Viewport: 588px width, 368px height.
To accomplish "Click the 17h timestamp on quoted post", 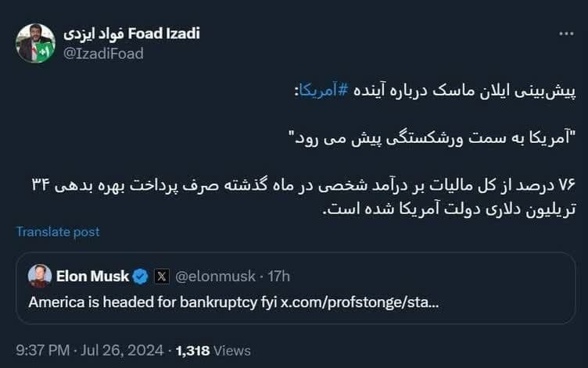I will click(278, 276).
